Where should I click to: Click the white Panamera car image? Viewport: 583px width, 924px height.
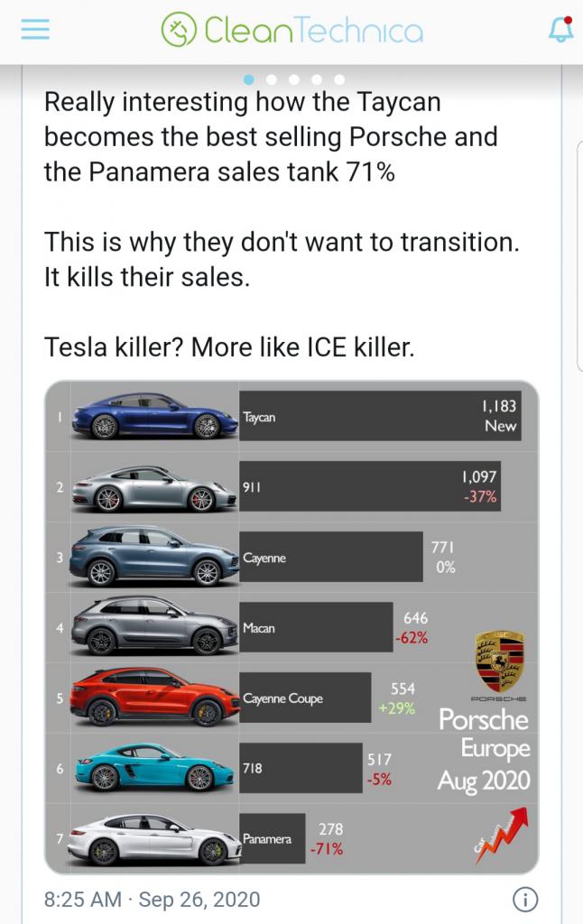[154, 839]
